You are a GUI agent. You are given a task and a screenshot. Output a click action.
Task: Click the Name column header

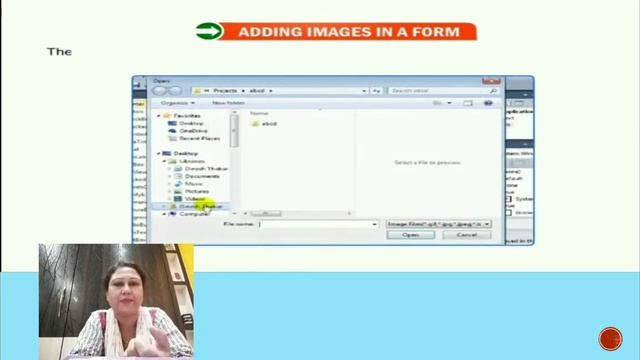point(259,113)
